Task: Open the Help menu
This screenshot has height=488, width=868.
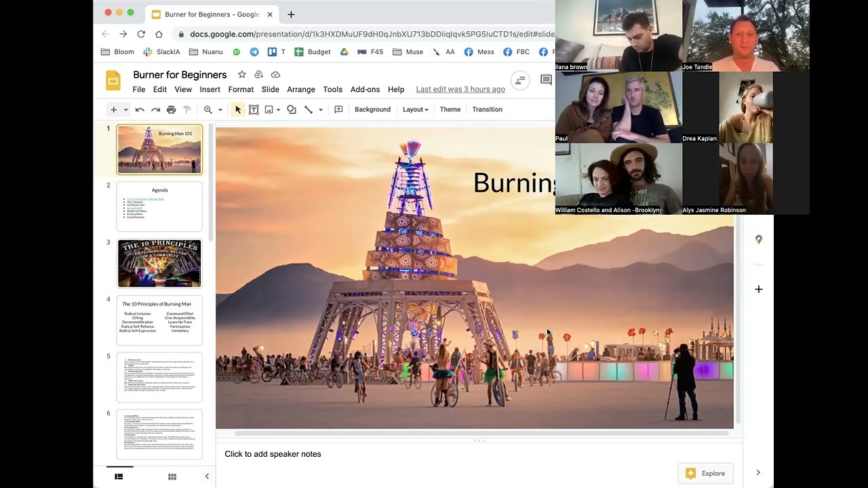Action: pyautogui.click(x=396, y=89)
